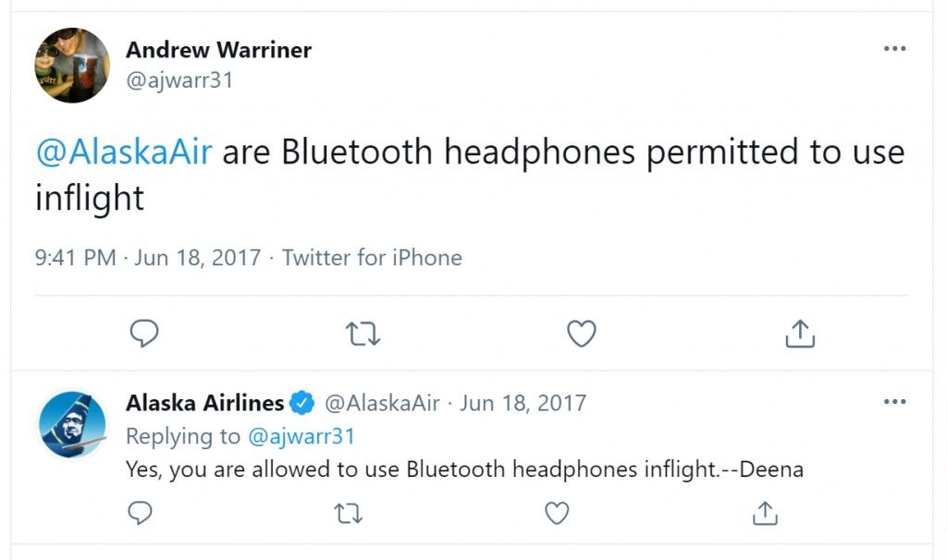Open the Twitter for iPhone source label
Screen dimensions: 947x560
click(x=372, y=258)
